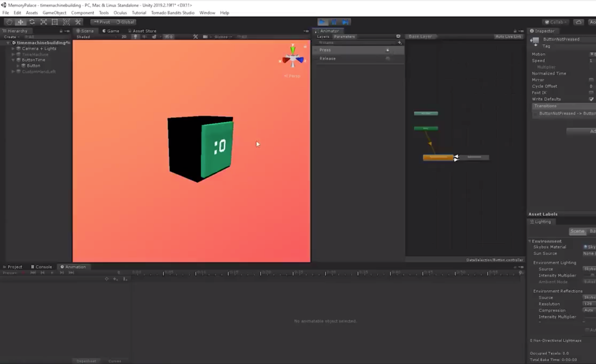The image size is (596, 364).
Task: Select the Scale tool
Action: [x=43, y=22]
